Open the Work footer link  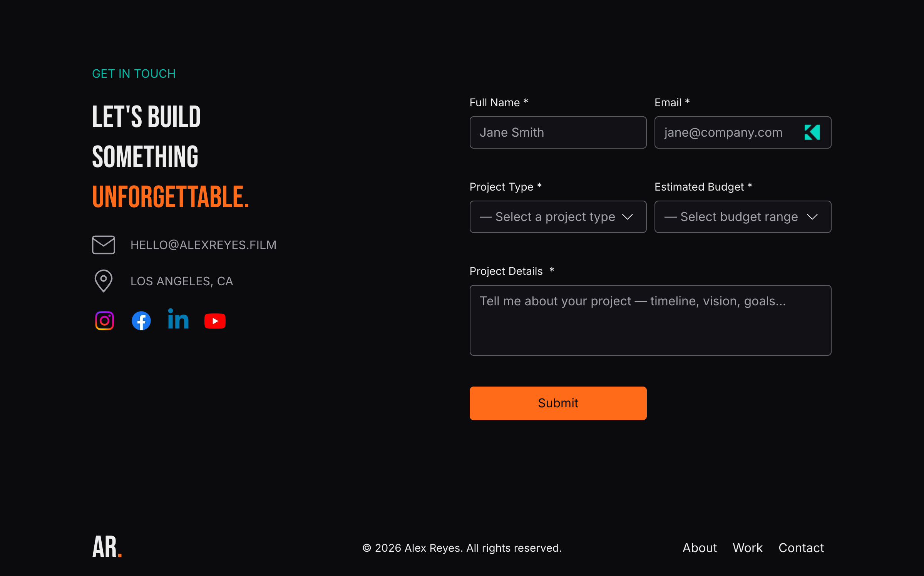747,548
